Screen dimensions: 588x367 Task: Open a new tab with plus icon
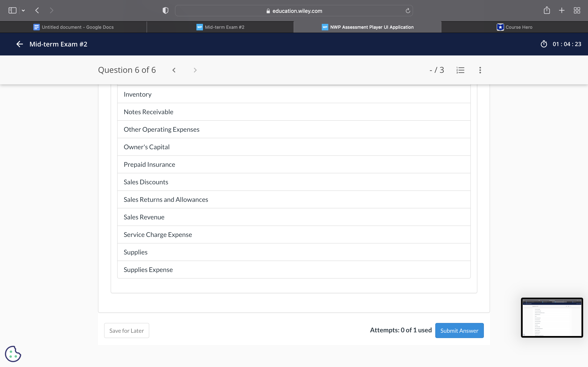click(561, 10)
